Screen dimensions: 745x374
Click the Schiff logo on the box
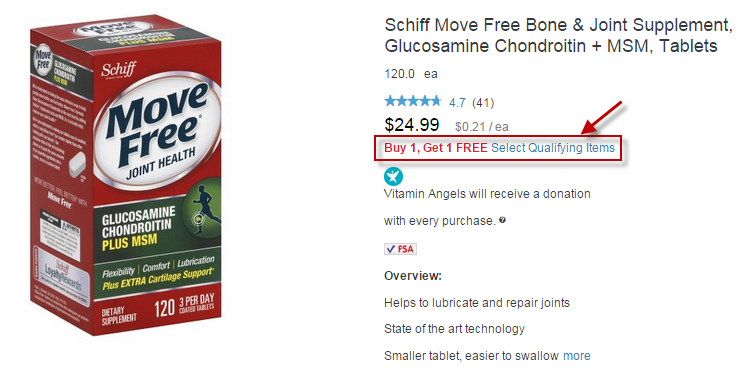[118, 69]
